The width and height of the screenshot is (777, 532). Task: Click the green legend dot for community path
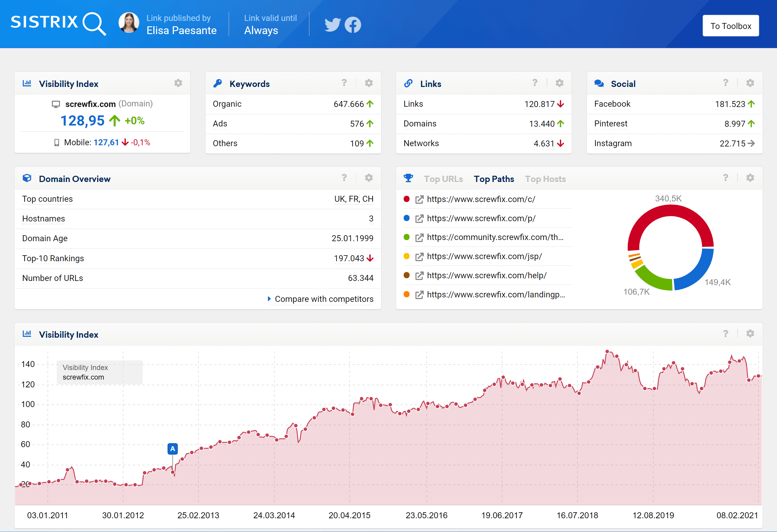(406, 237)
